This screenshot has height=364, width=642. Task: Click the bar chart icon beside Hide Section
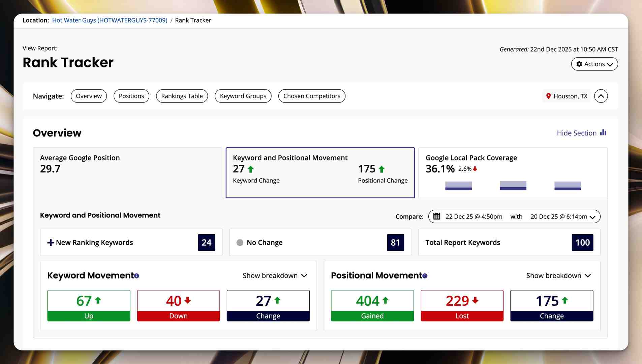pos(603,133)
